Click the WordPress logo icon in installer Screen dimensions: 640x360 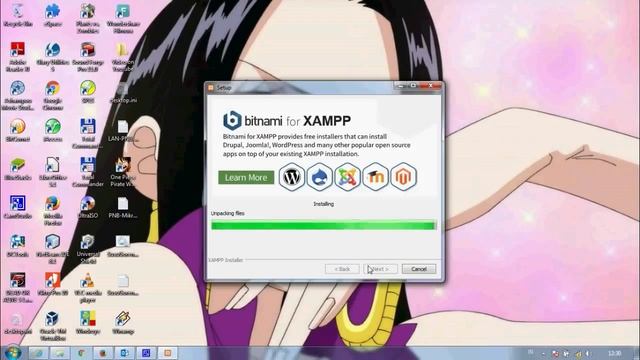292,177
